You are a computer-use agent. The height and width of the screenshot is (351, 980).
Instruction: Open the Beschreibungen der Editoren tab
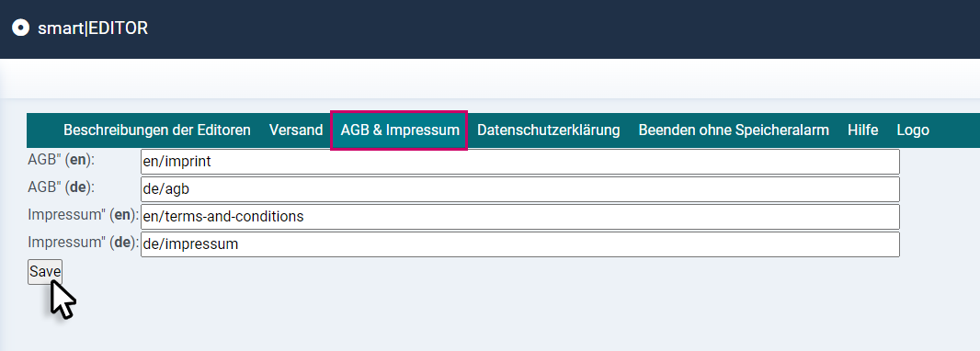pos(157,130)
